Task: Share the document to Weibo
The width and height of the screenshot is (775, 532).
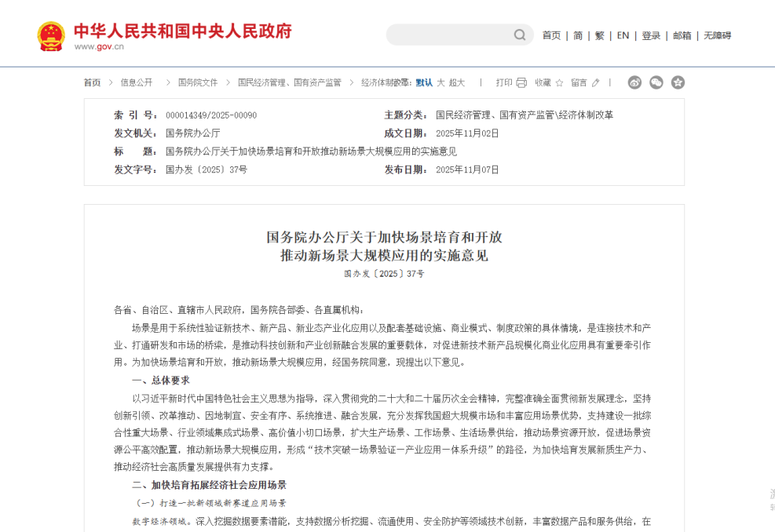Action: pyautogui.click(x=634, y=82)
